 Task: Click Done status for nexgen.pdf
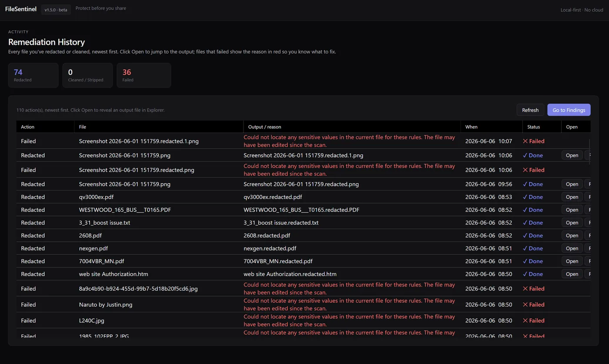point(533,248)
